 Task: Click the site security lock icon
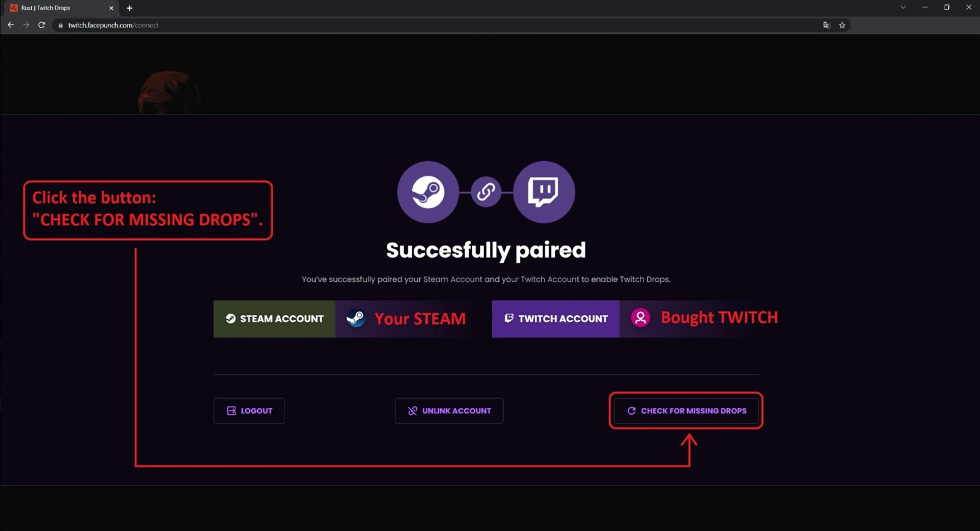pyautogui.click(x=60, y=25)
